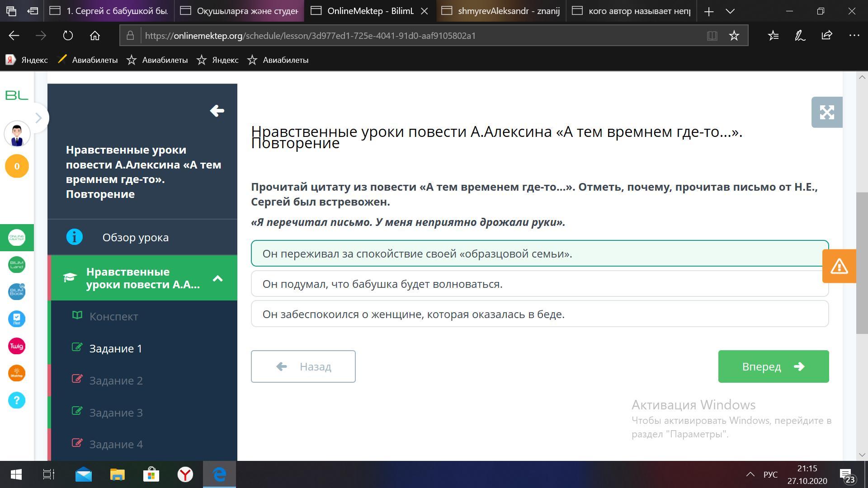Viewport: 868px width, 488px height.
Task: Switch to shmyrevAleksandr znanija tab
Action: pos(503,11)
